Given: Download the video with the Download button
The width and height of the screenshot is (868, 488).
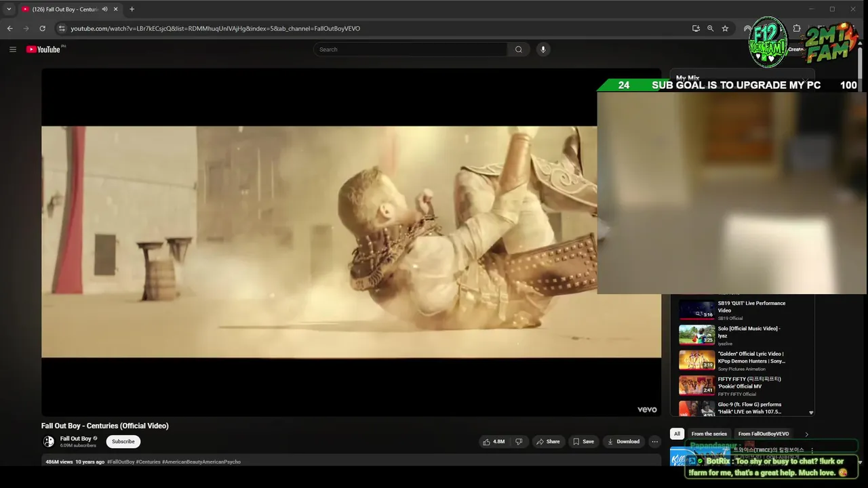Looking at the screenshot, I should coord(623,441).
